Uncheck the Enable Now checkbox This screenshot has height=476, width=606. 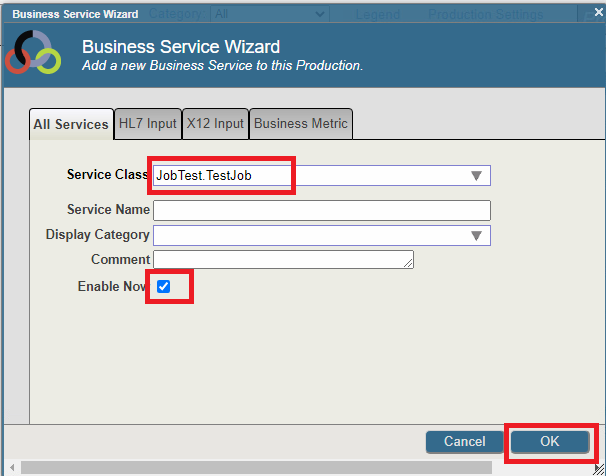pyautogui.click(x=164, y=287)
